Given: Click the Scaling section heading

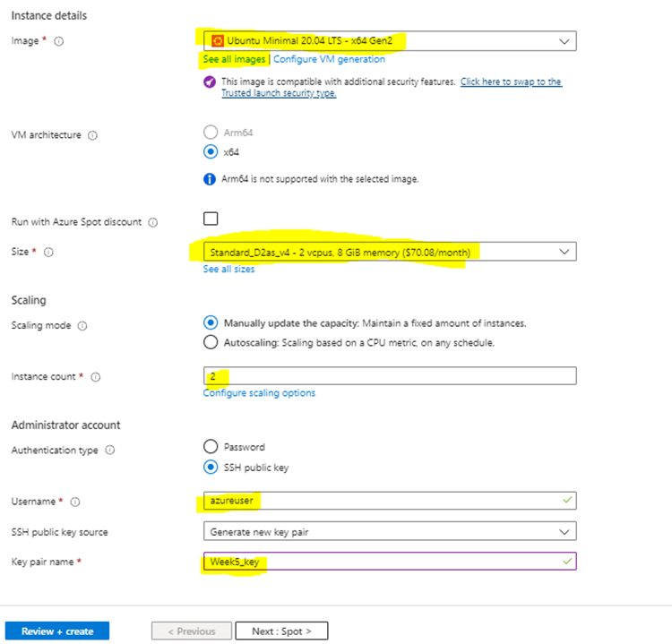Looking at the screenshot, I should click(29, 300).
